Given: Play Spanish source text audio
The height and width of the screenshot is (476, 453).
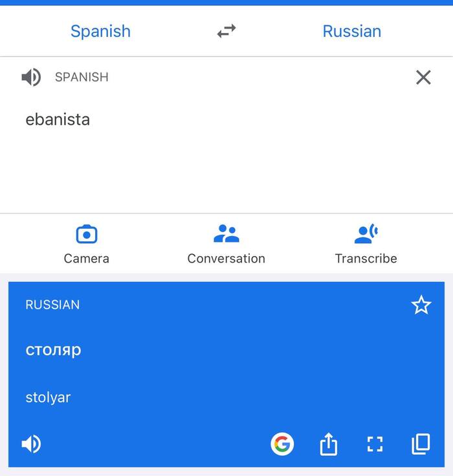Looking at the screenshot, I should (x=31, y=78).
